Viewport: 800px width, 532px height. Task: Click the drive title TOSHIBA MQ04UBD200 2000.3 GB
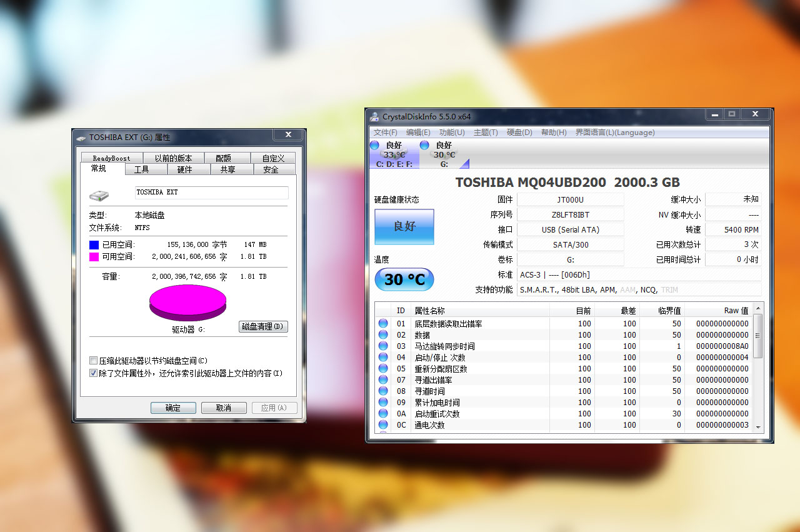pyautogui.click(x=567, y=183)
